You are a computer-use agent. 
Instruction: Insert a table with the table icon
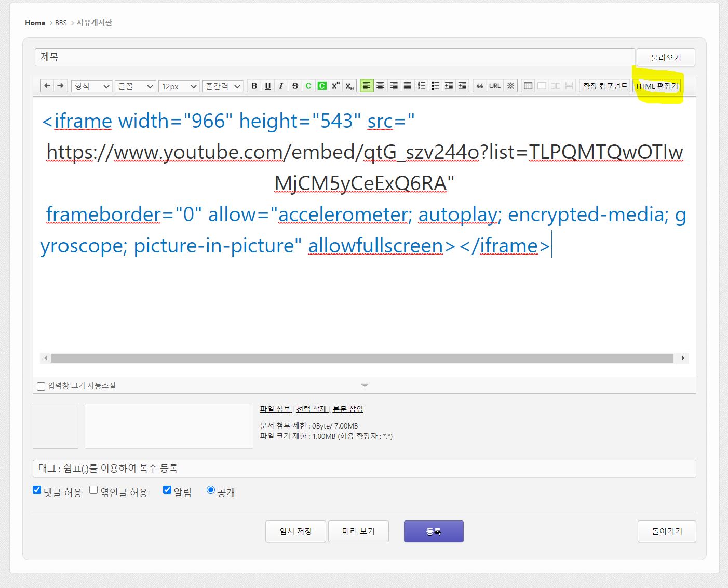pyautogui.click(x=528, y=86)
